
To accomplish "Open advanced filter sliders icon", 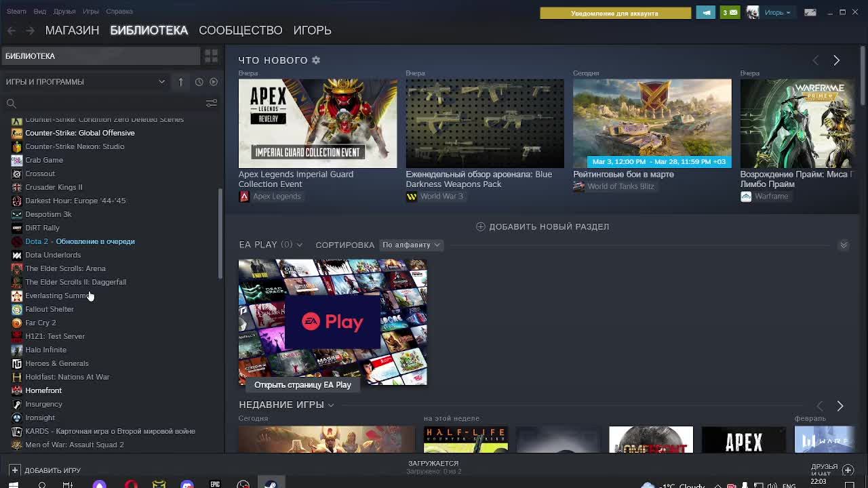I will [x=212, y=103].
